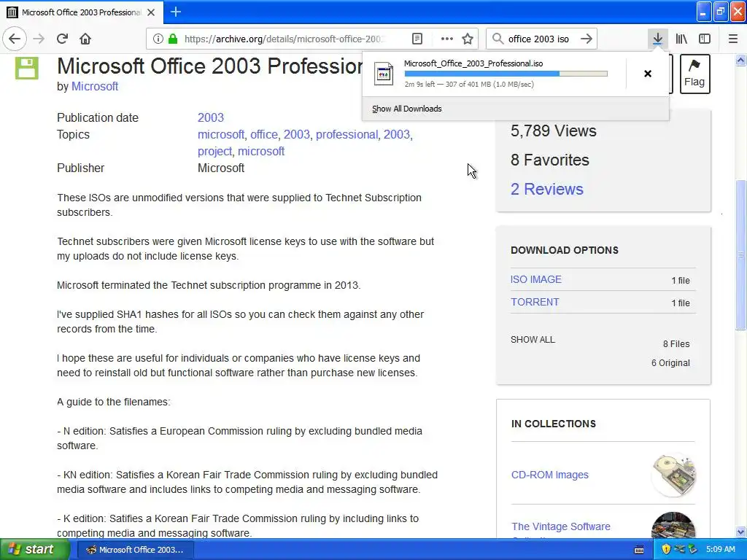Download the ISO IMAGE option
747x560 pixels.
(536, 279)
